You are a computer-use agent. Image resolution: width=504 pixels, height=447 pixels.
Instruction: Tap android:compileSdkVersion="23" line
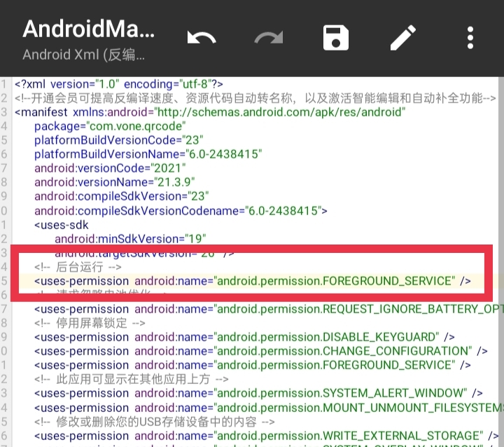(122, 196)
